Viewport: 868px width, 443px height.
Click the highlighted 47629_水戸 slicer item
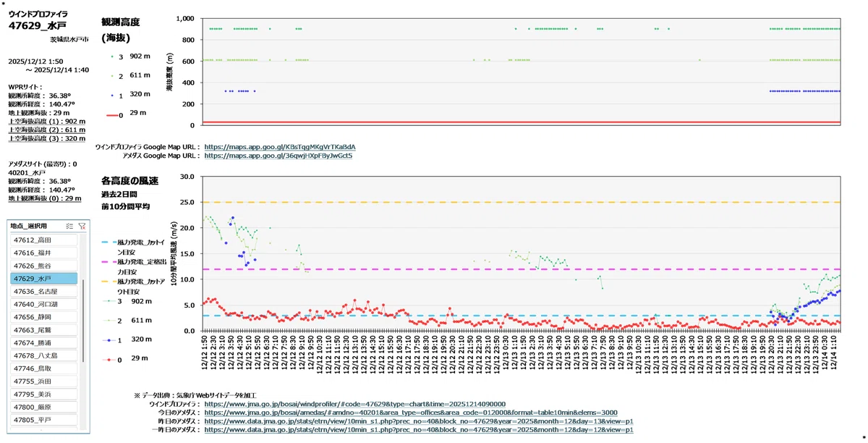coord(44,279)
